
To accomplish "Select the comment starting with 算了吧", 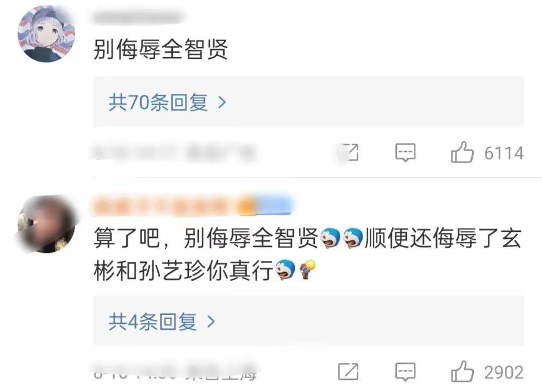I will coord(307,254).
